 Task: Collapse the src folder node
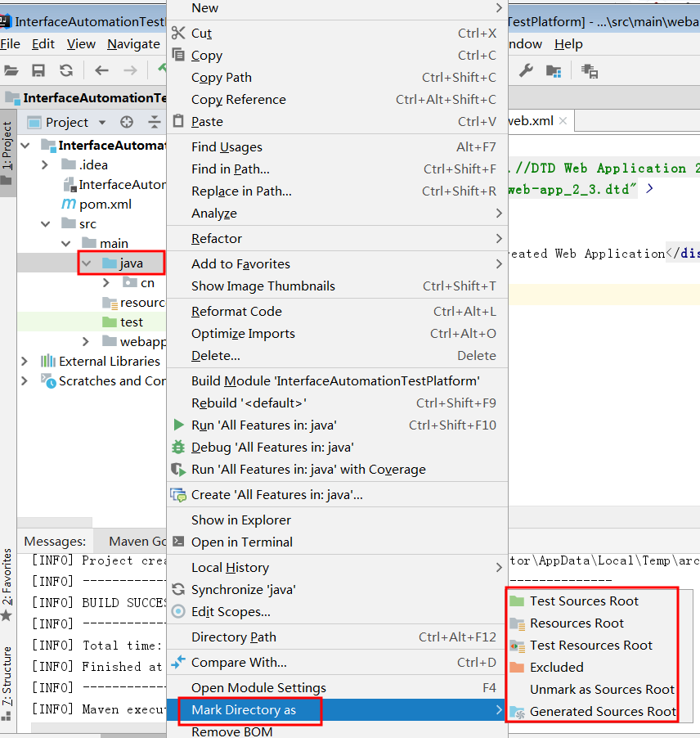tap(46, 224)
